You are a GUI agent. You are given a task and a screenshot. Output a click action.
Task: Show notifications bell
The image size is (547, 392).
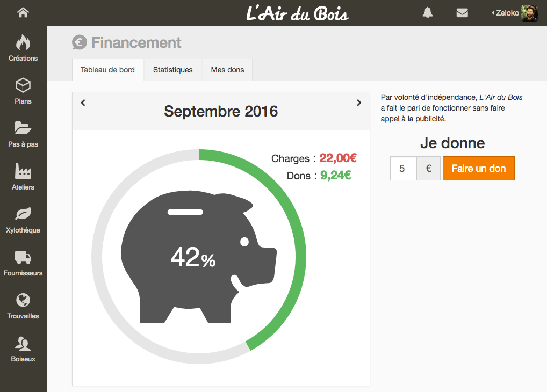click(x=428, y=13)
